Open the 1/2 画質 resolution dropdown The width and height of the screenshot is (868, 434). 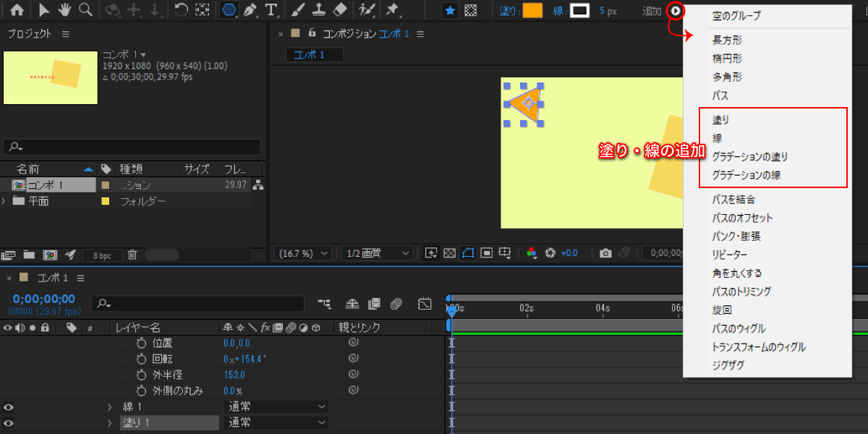point(376,253)
